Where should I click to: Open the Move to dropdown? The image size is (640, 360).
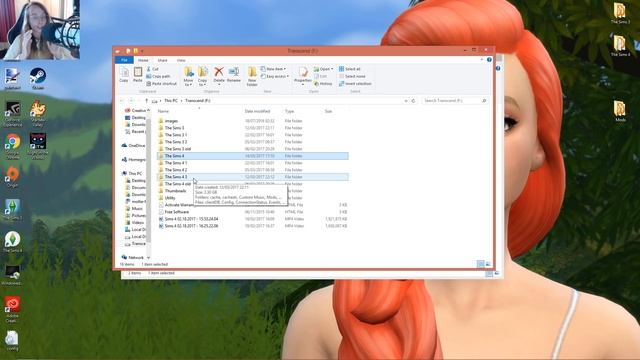pyautogui.click(x=188, y=76)
